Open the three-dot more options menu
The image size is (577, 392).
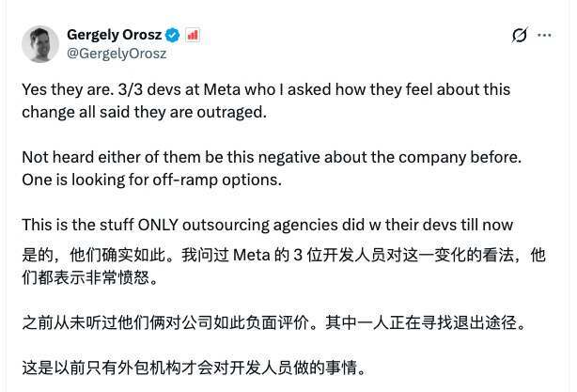tap(545, 36)
